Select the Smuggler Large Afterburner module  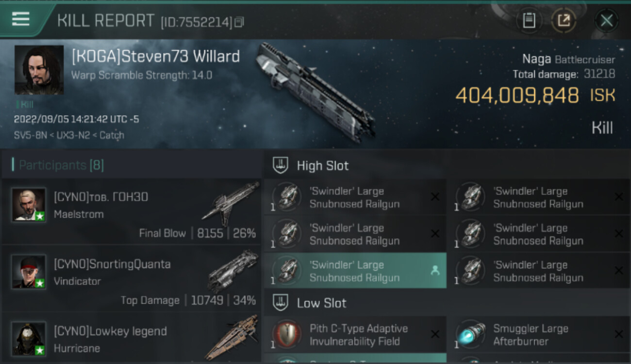click(539, 334)
